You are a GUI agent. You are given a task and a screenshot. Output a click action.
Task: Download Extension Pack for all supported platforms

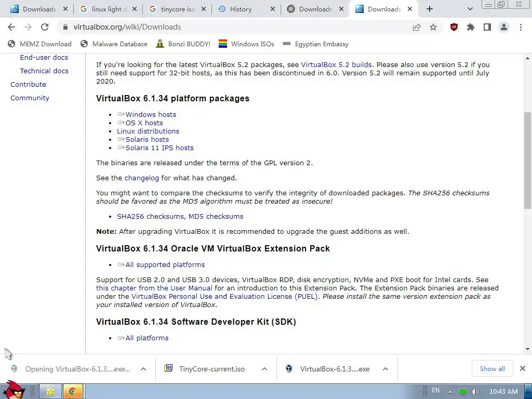165,264
